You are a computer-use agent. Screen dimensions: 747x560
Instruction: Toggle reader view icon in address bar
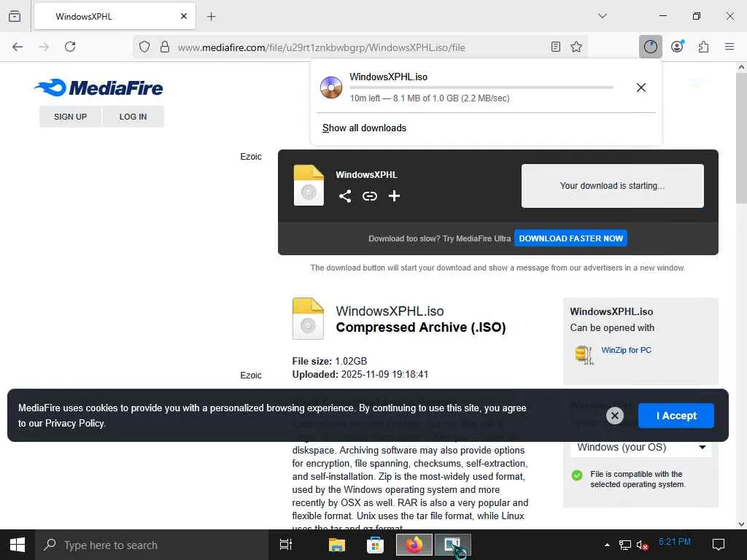coord(555,47)
